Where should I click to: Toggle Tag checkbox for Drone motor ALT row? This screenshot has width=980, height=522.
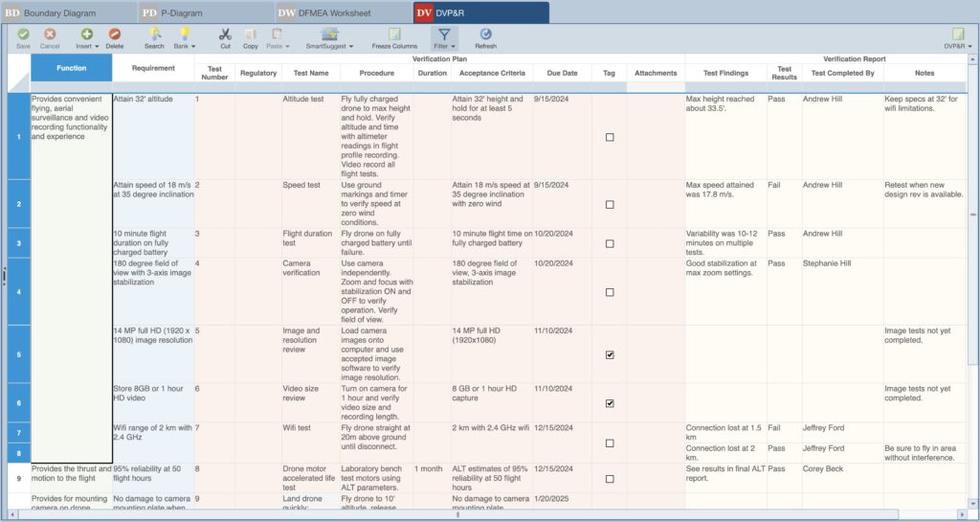point(610,479)
